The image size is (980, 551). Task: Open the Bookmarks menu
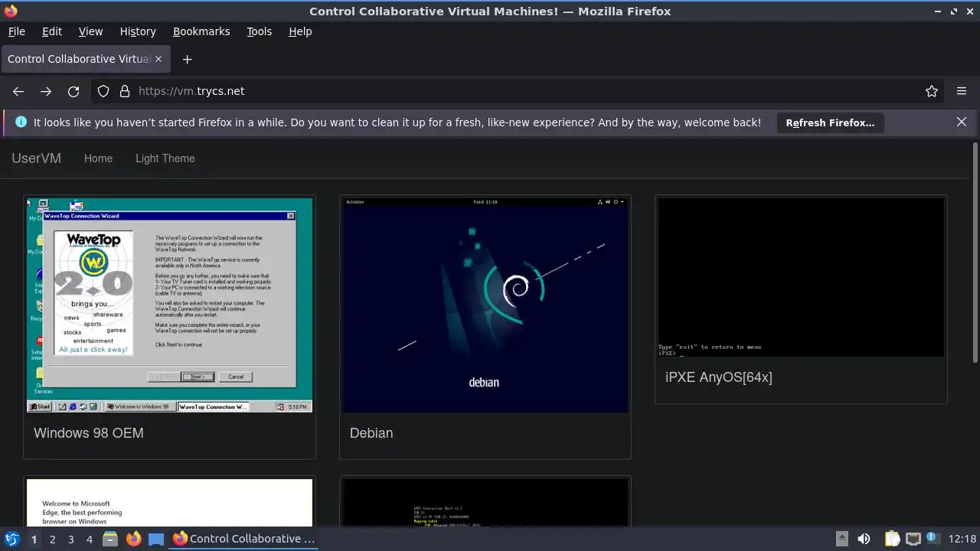coord(201,31)
